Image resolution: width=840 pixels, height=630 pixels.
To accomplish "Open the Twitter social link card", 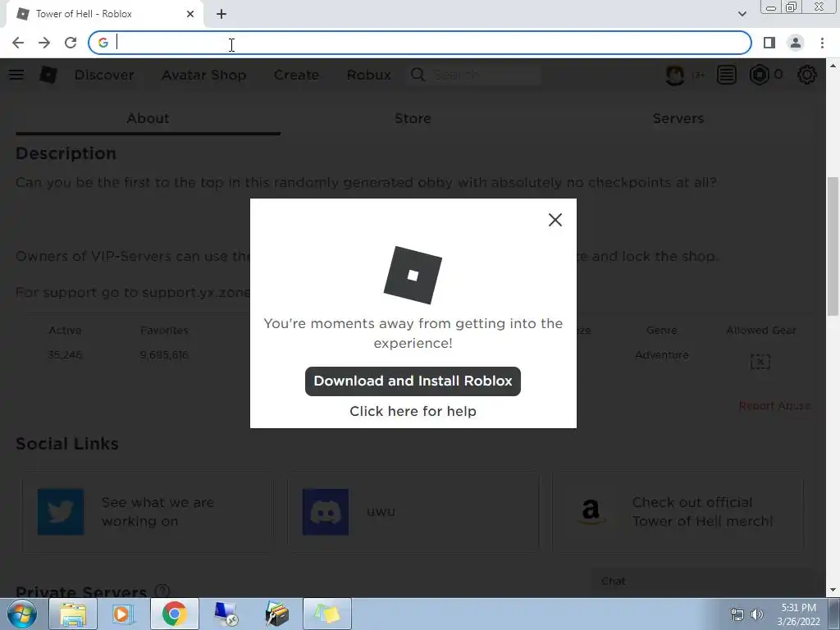I will 148,512.
